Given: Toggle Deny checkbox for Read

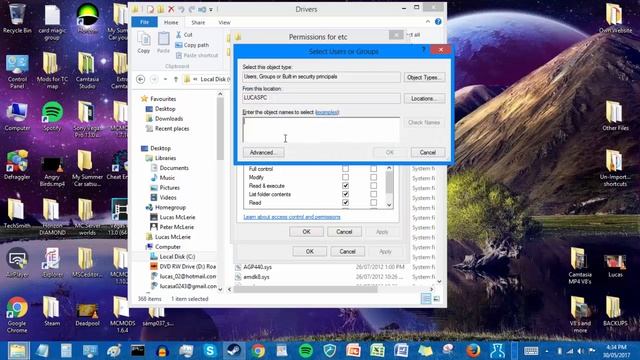Looking at the screenshot, I should click(373, 202).
